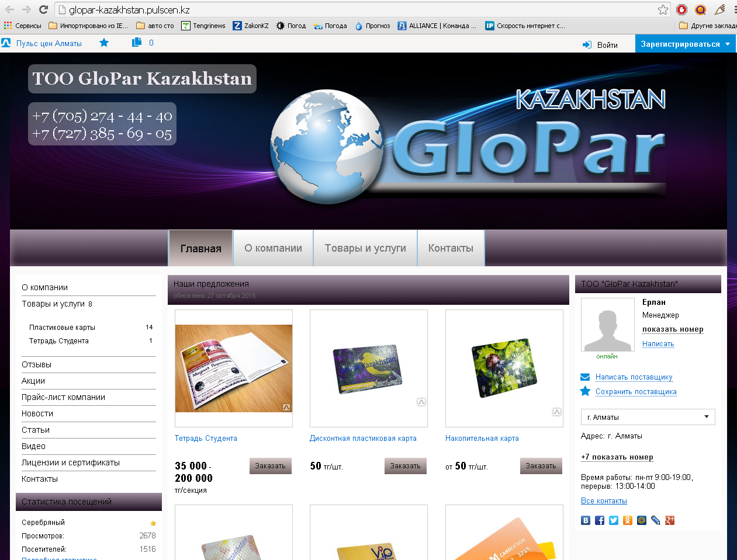
Task: Share the page on Facebook
Action: click(600, 520)
